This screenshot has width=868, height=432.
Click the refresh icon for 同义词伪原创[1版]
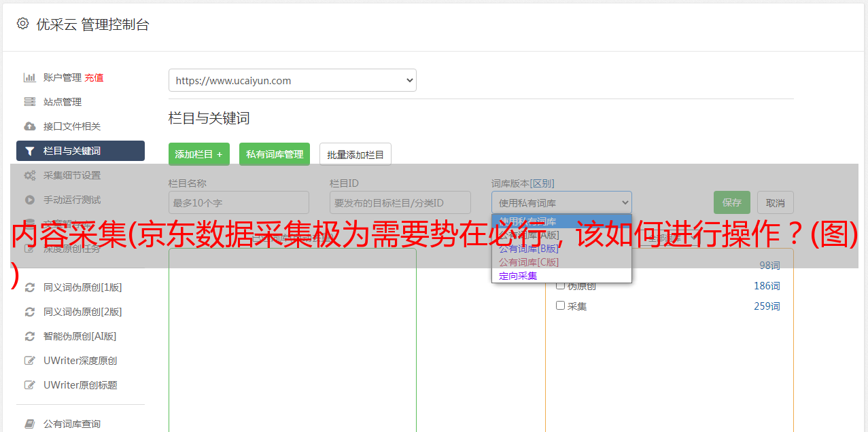[x=30, y=287]
